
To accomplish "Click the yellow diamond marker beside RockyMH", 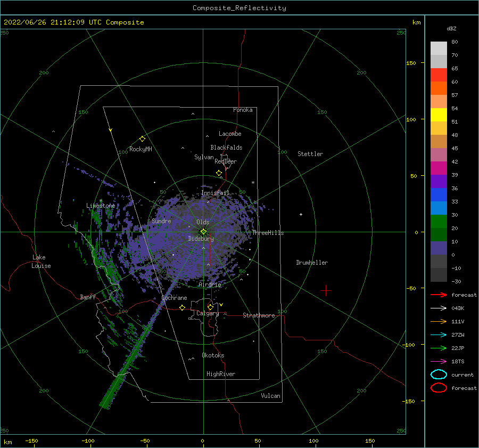I will pos(142,139).
